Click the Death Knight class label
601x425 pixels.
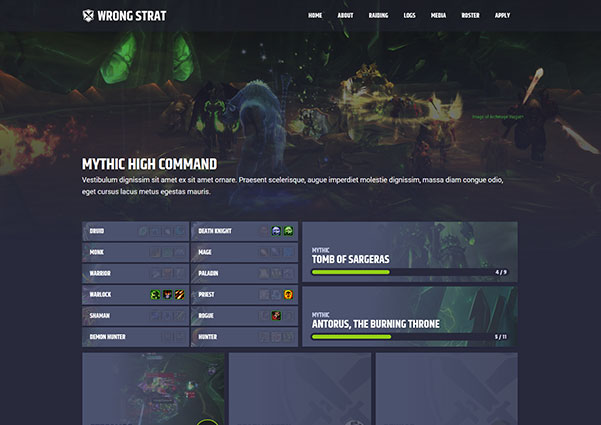[x=215, y=231]
